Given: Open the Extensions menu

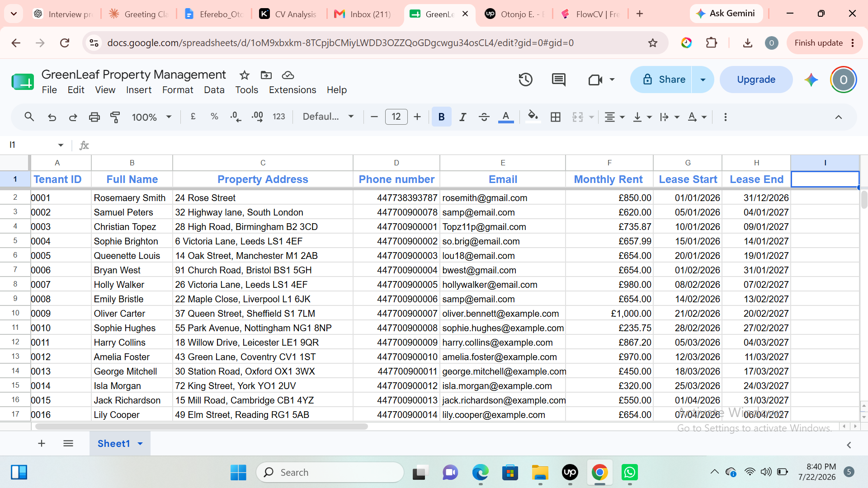Looking at the screenshot, I should click(292, 90).
